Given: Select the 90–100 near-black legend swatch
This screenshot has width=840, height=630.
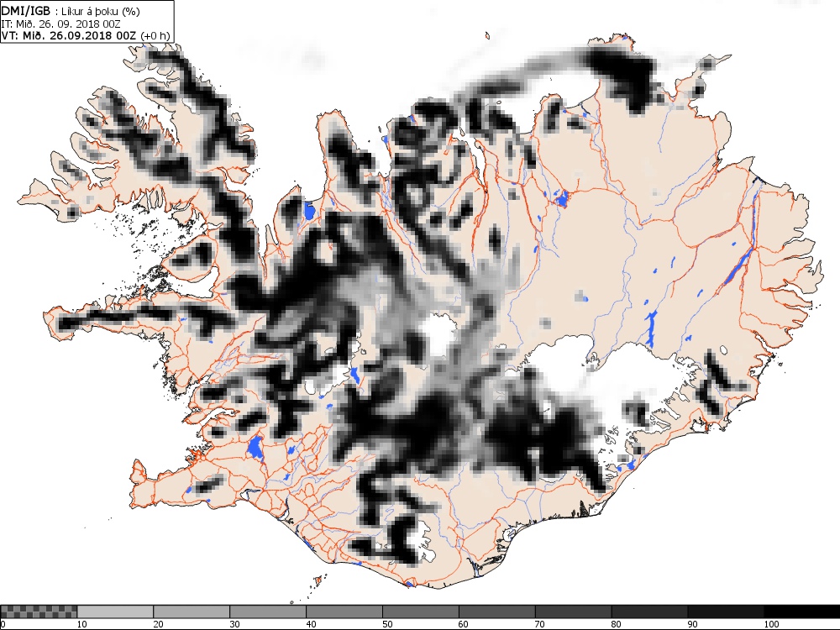Looking at the screenshot, I should [x=726, y=612].
